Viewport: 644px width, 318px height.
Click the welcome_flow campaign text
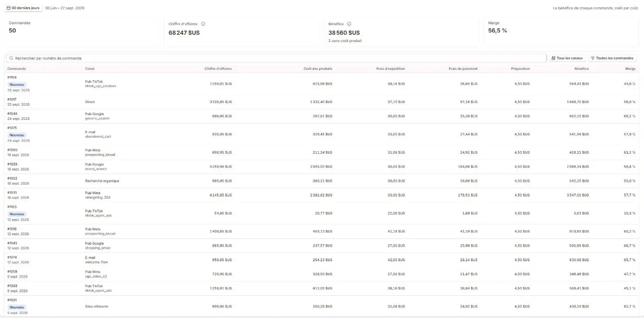[x=96, y=262]
